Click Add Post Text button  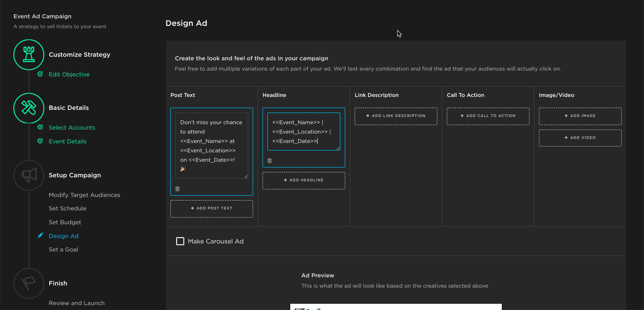[212, 209]
